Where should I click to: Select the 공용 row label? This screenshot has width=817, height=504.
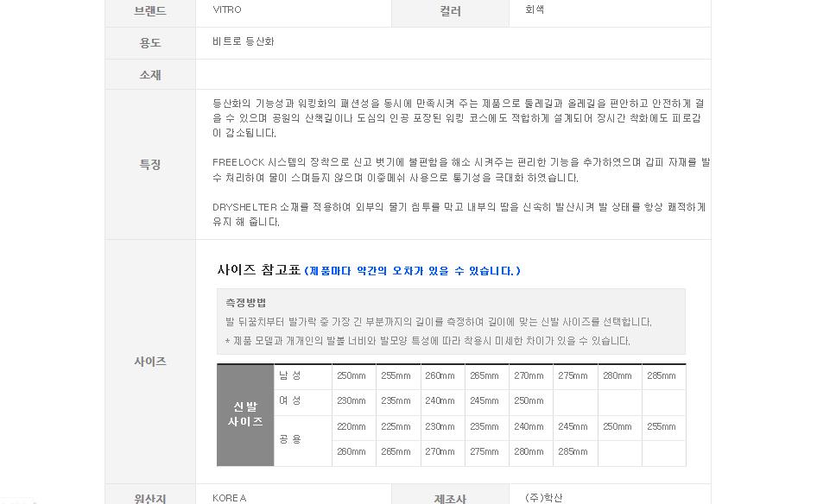tap(289, 439)
